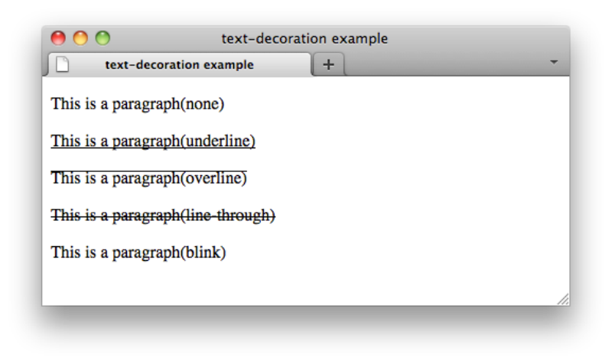Click "This" in the struck-through paragraph
Image resolution: width=612 pixels, height=364 pixels.
pyautogui.click(x=63, y=215)
